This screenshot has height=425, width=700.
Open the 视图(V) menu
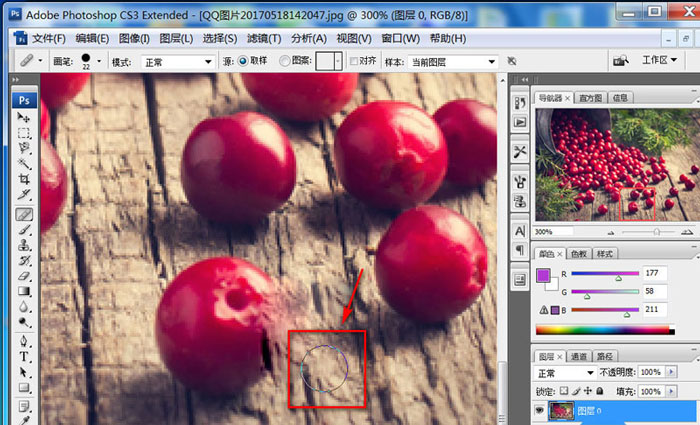click(354, 39)
